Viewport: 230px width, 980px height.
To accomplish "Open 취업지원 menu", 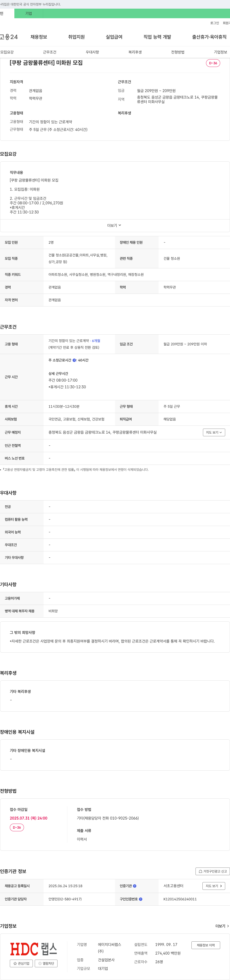I will [76, 37].
